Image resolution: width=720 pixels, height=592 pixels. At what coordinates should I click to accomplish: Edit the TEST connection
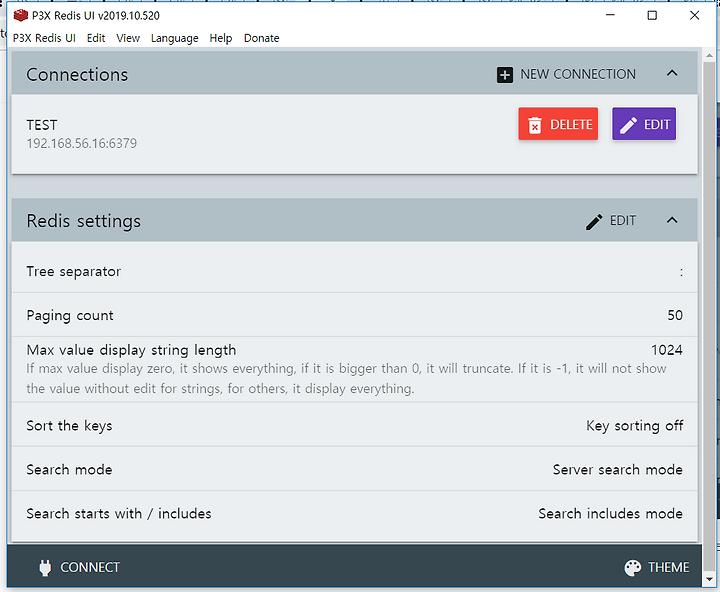pos(644,124)
